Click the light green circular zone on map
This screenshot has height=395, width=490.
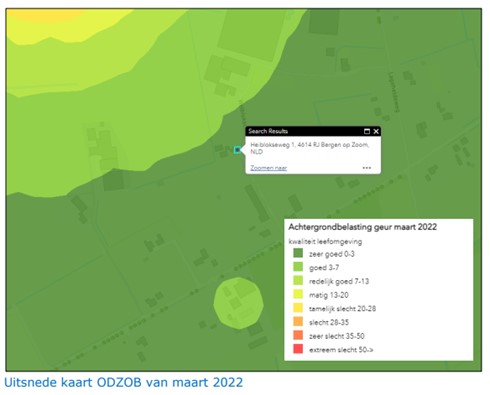click(239, 303)
